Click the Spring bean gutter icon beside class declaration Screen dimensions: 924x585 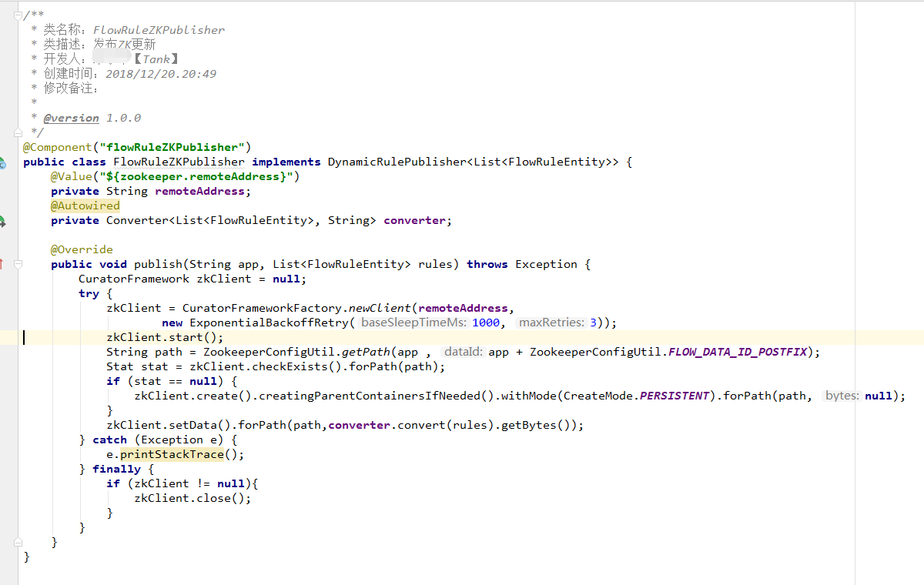point(2,162)
